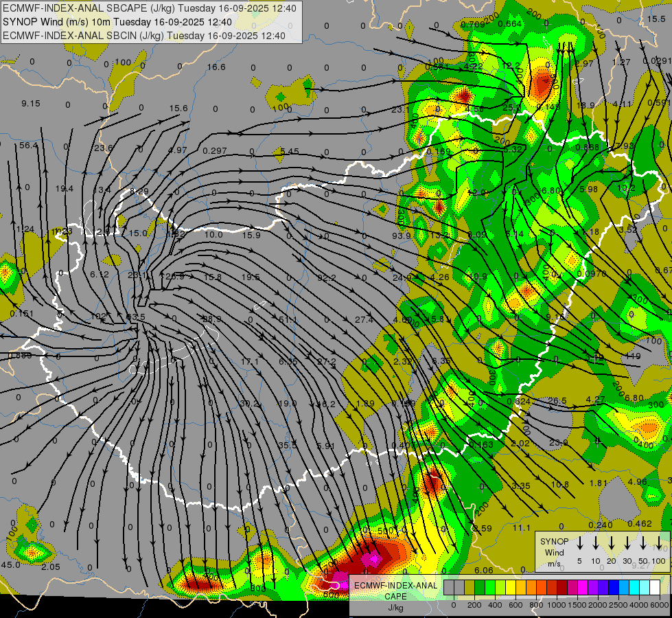672x618 pixels.
Task: Pick the bright magenta legend swatch above 1500
Action: tap(583, 588)
